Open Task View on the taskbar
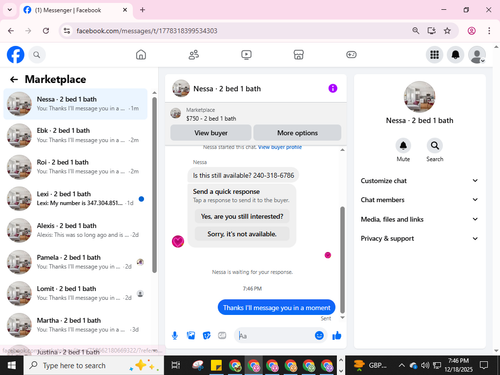 176,366
